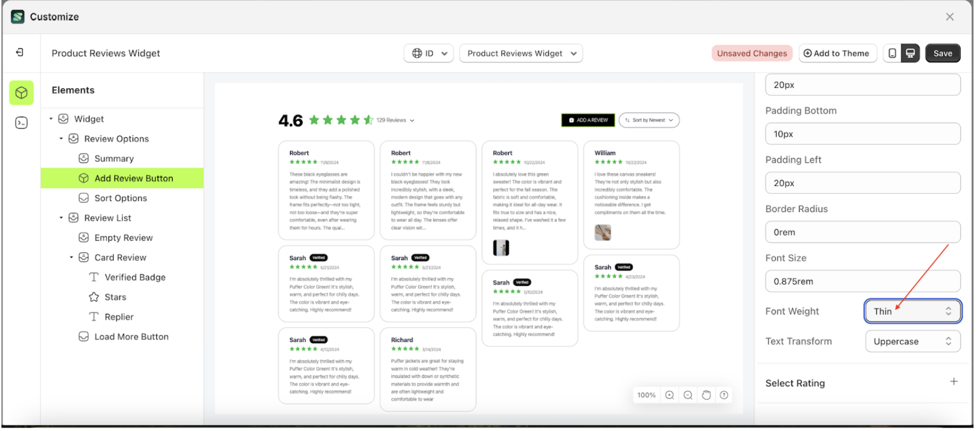Click the globe language icon

(417, 53)
